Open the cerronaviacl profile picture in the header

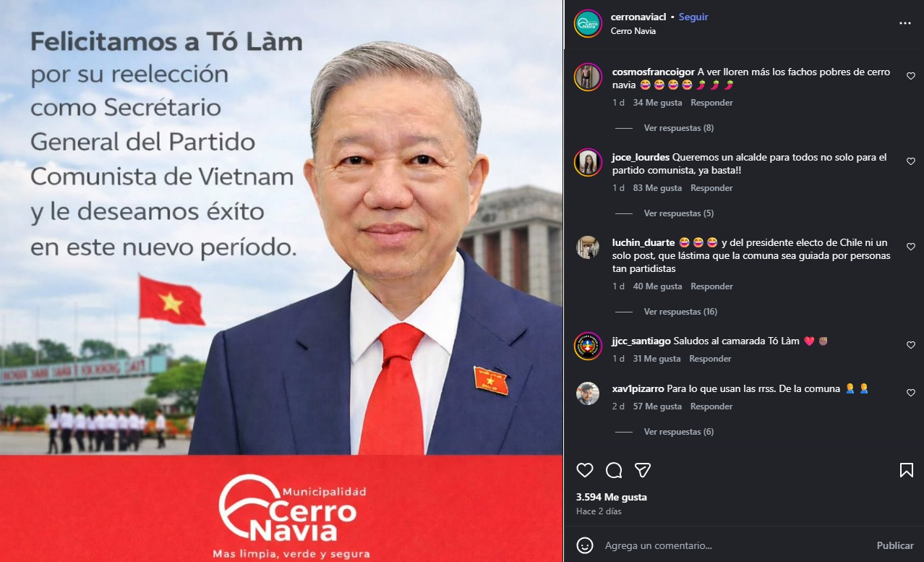click(x=588, y=23)
